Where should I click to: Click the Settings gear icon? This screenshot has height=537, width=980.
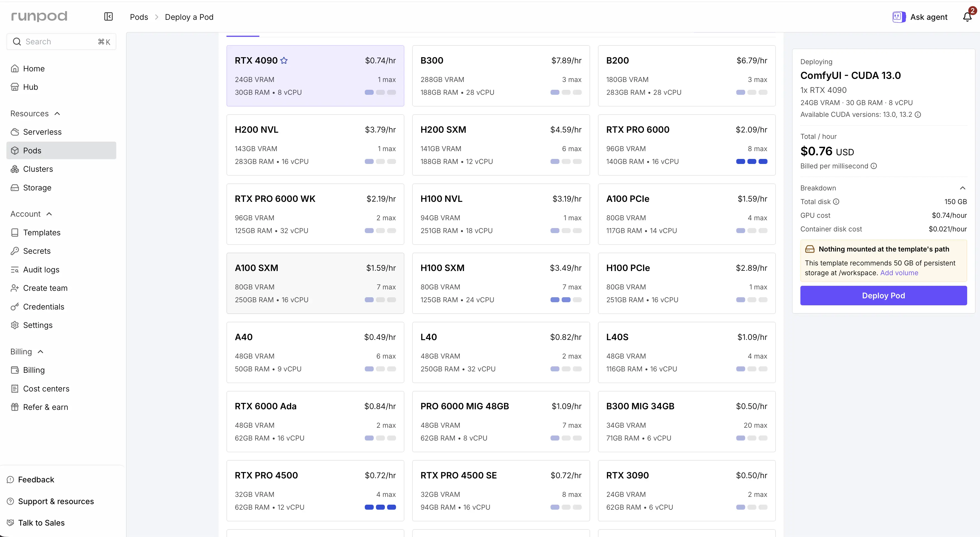(15, 325)
